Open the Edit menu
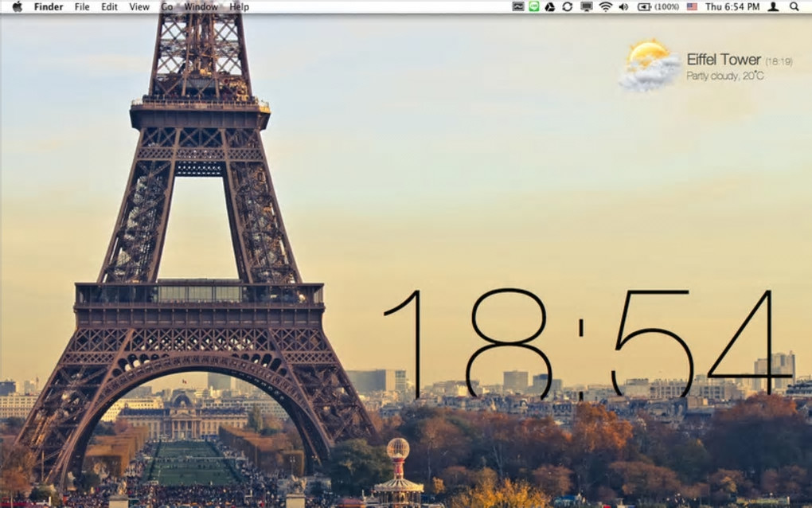Screen dimensions: 812x508 (x=109, y=6)
